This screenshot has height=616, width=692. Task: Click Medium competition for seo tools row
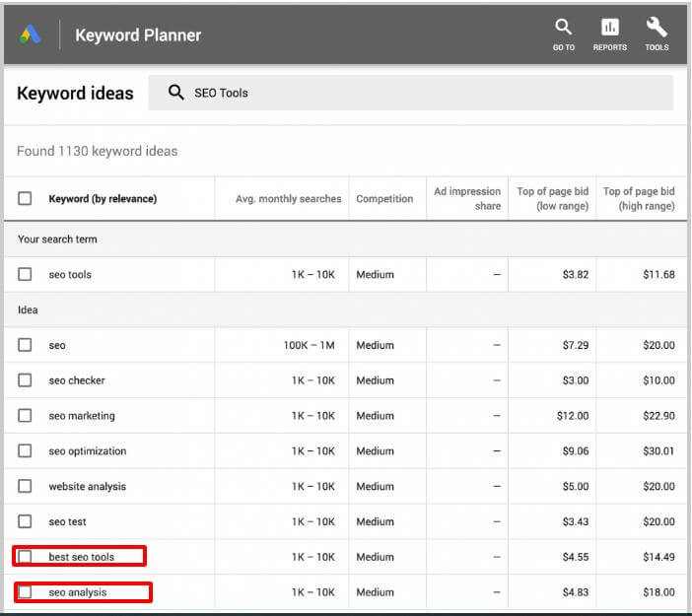[376, 274]
